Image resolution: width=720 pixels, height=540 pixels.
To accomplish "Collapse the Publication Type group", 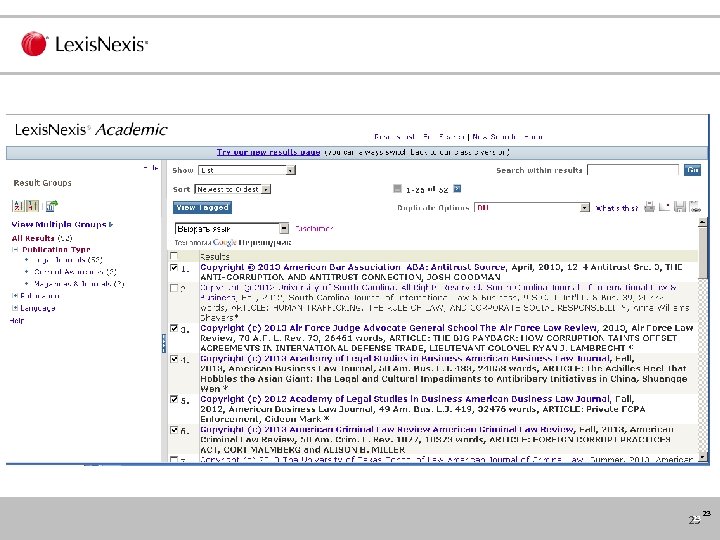I will tap(15, 249).
